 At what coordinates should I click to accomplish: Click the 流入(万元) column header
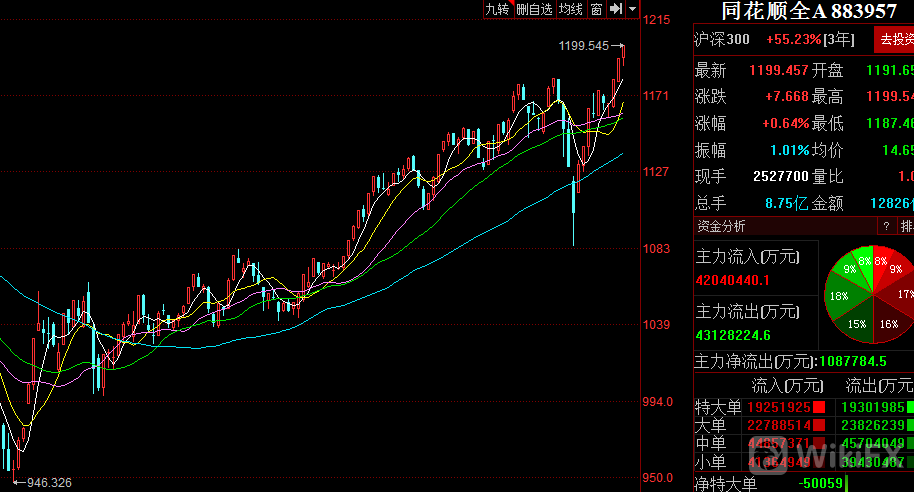click(x=787, y=385)
